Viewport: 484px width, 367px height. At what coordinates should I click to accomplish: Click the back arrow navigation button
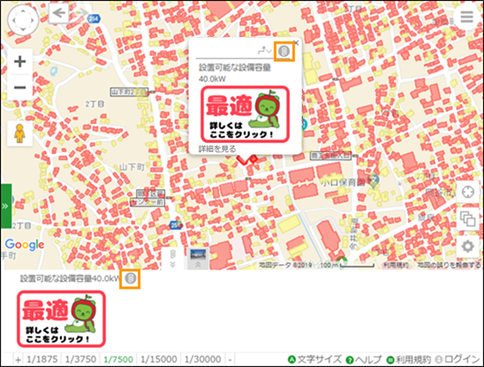coord(59,13)
